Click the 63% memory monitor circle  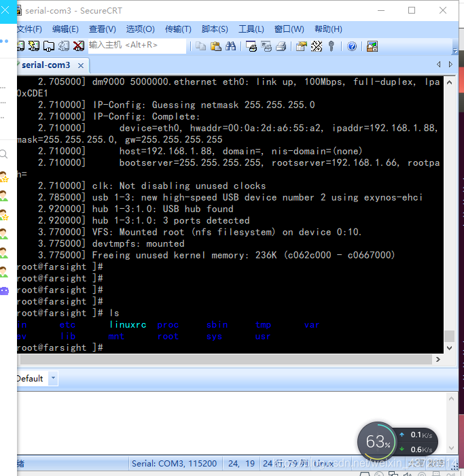(377, 441)
